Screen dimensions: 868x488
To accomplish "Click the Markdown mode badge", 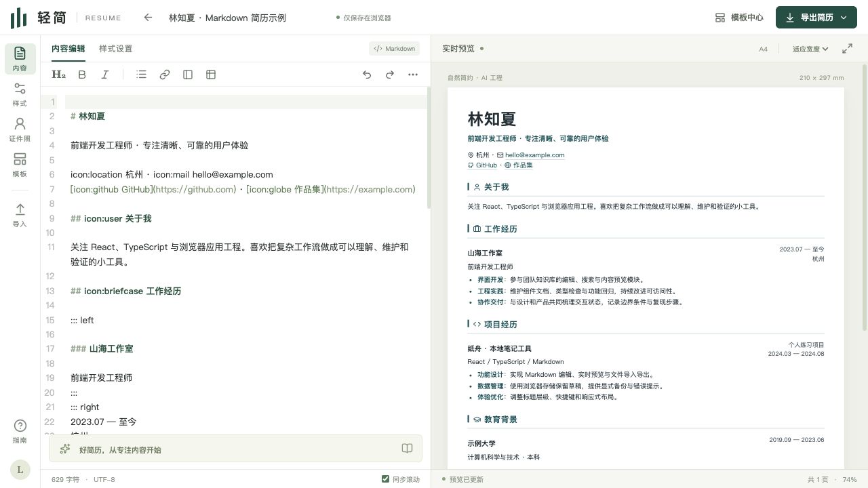I will tap(395, 49).
